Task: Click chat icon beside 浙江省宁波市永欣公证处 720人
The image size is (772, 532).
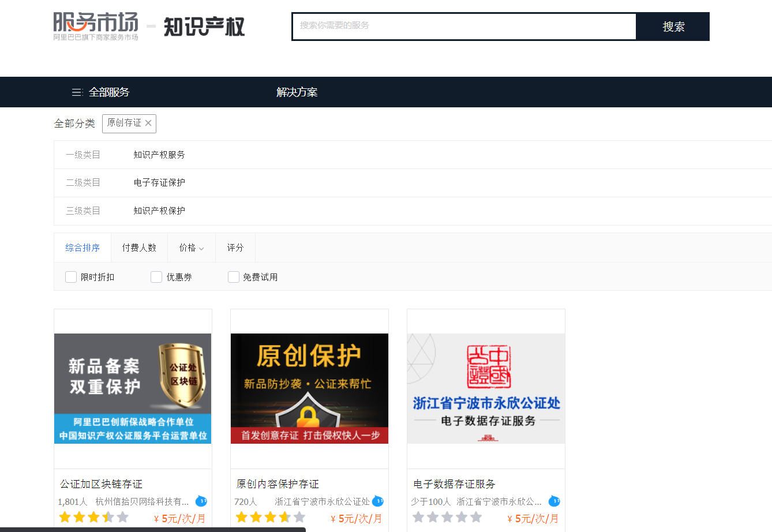Action: (378, 501)
